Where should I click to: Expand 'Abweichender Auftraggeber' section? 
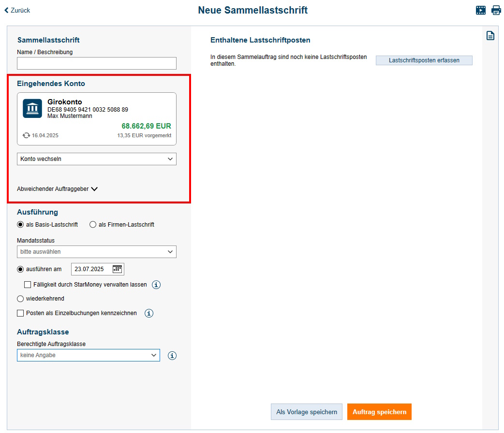[57, 189]
